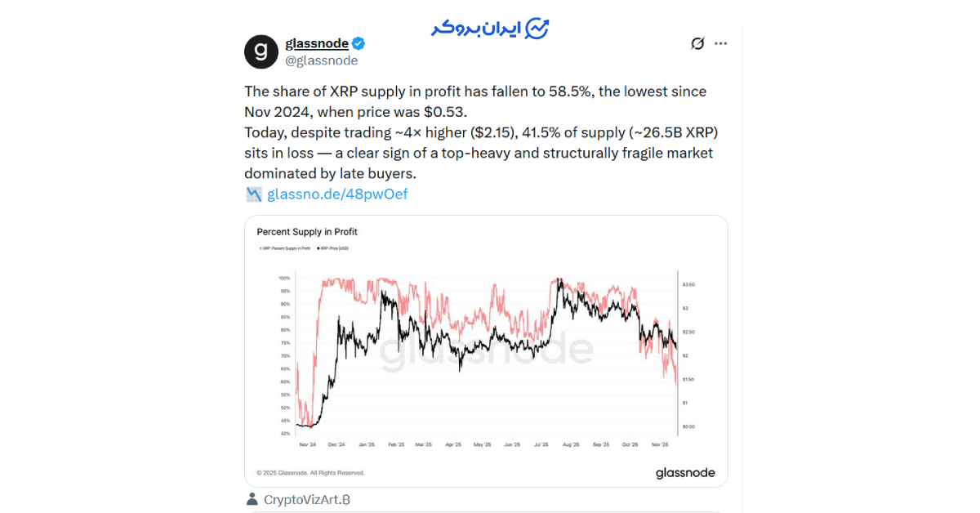Viewport: 980px width, 513px height.
Task: Select the @glassnode handle text
Action: click(321, 60)
